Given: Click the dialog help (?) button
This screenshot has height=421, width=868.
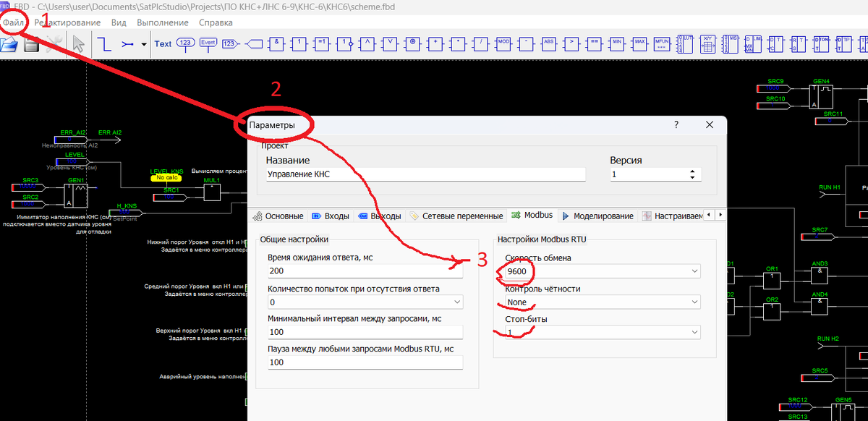Looking at the screenshot, I should (x=676, y=124).
